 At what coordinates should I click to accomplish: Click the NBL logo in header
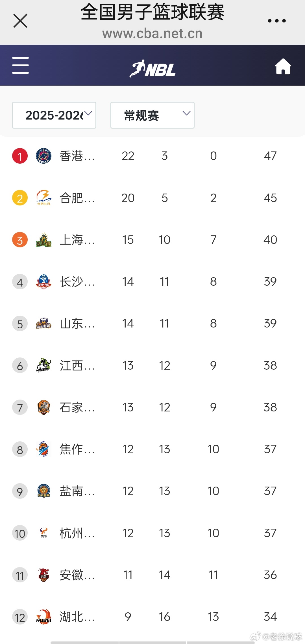(x=152, y=69)
